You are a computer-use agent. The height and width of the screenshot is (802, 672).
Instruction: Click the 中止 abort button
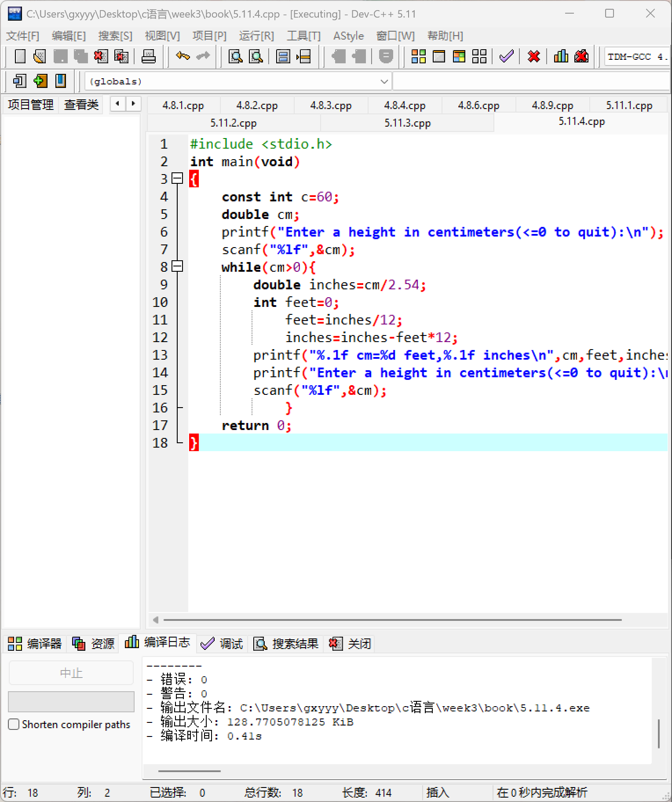click(71, 673)
